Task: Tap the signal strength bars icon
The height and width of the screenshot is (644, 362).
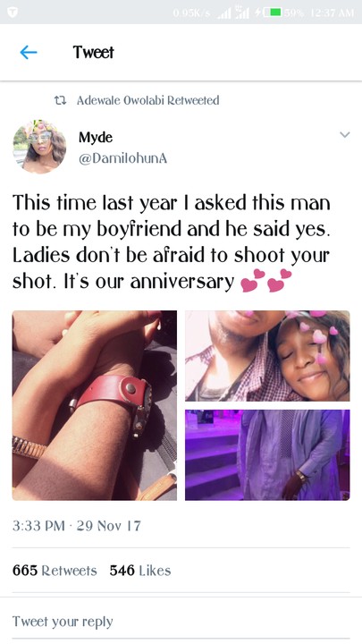Action: tap(224, 13)
